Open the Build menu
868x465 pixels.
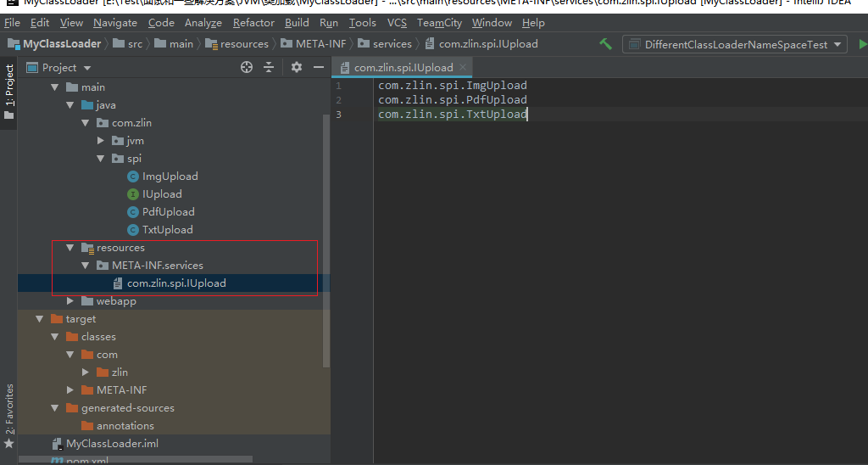coord(297,23)
